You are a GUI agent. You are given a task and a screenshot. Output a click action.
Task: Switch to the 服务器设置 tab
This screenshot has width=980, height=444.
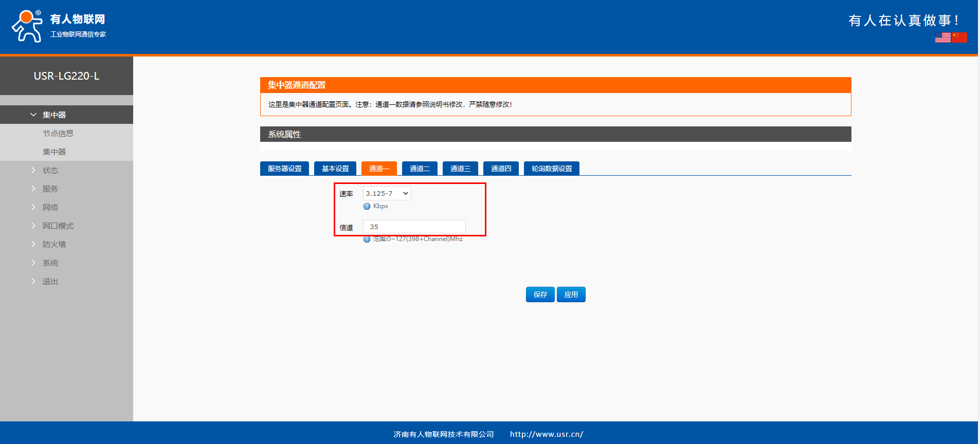[284, 169]
